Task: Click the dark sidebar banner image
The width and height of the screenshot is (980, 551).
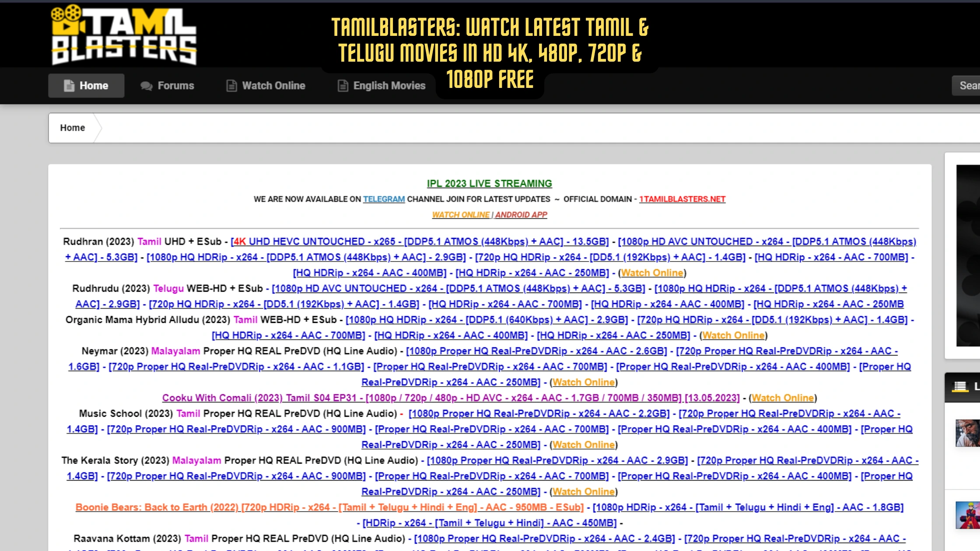Action: click(968, 256)
